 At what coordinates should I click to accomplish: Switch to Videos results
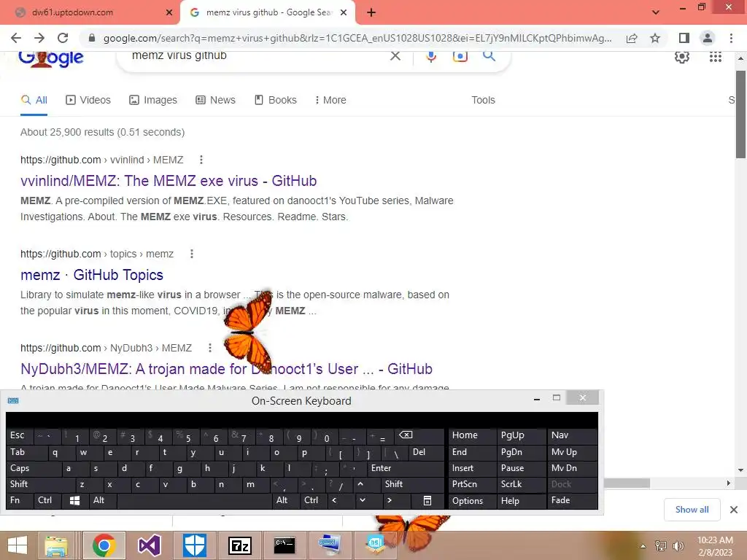point(88,100)
